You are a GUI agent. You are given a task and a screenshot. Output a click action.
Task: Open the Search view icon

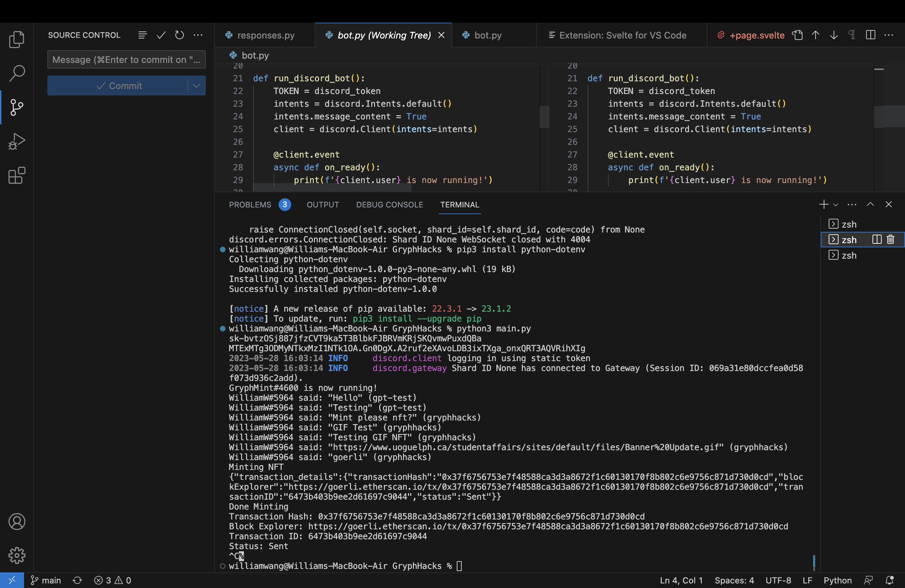[x=17, y=73]
